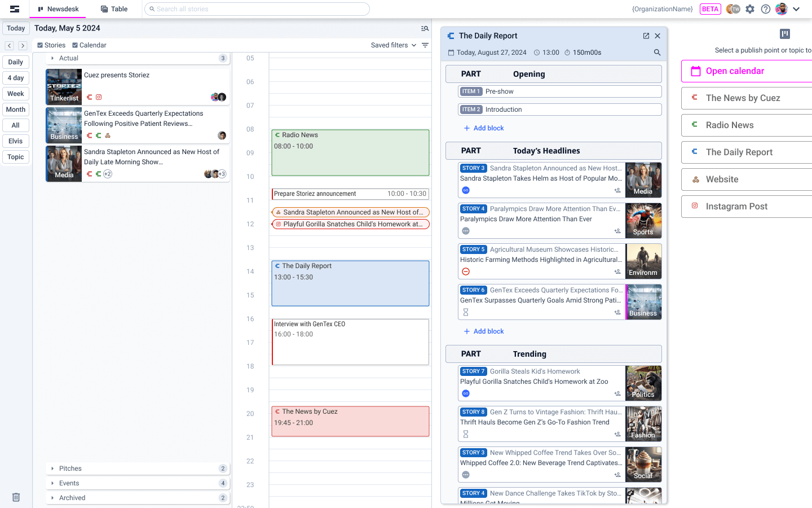Select the Website publish point

[x=747, y=179]
